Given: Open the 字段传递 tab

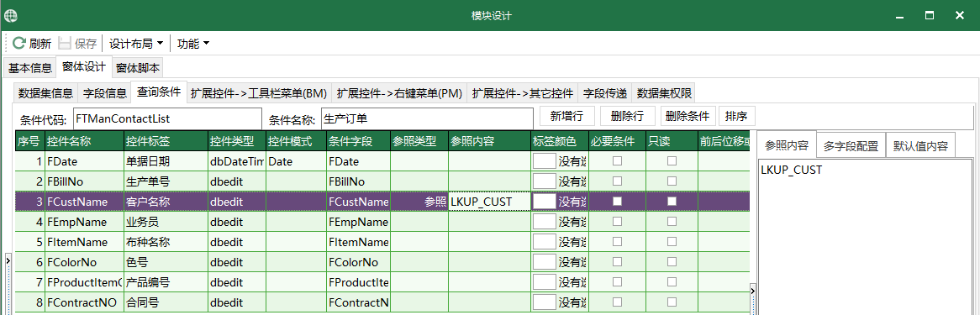Looking at the screenshot, I should (604, 94).
